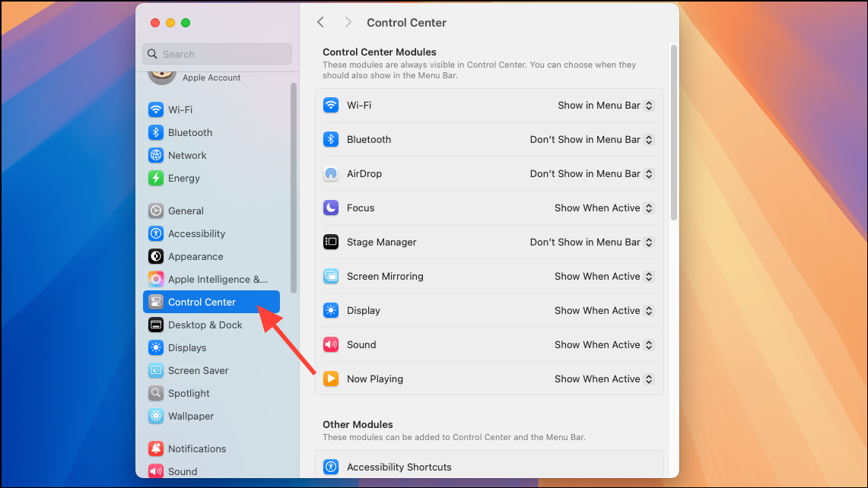The width and height of the screenshot is (868, 488).
Task: Open the Sound module dropdown
Action: pos(604,344)
